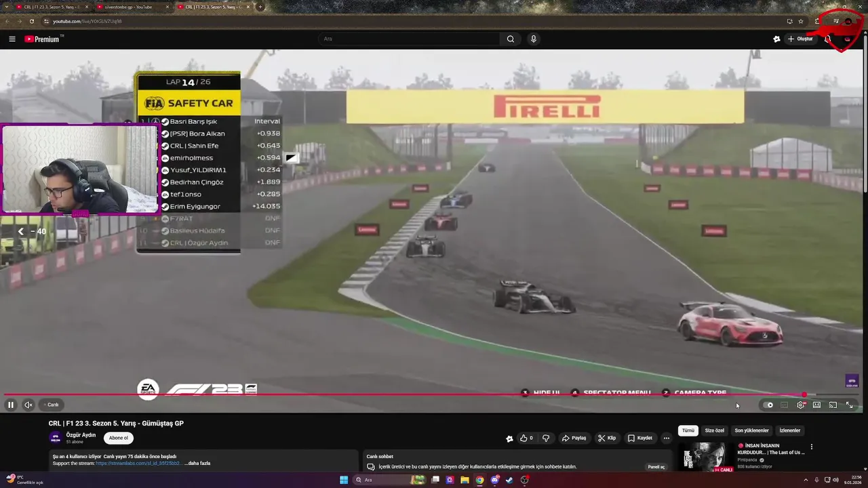Open Steam from the taskbar

pos(509,480)
